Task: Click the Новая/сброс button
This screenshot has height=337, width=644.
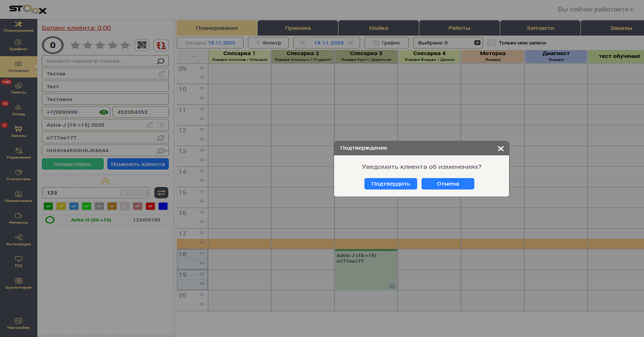Action: (x=72, y=164)
